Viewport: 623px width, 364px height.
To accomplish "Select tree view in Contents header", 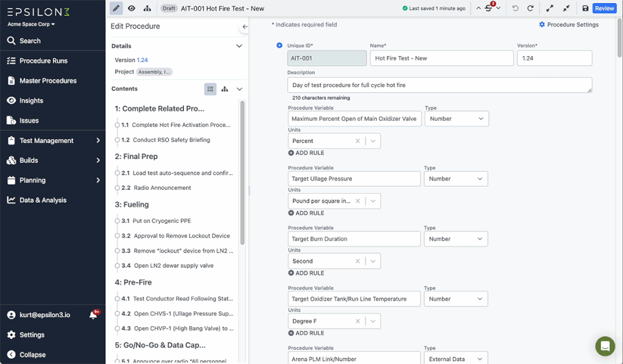I will [225, 89].
